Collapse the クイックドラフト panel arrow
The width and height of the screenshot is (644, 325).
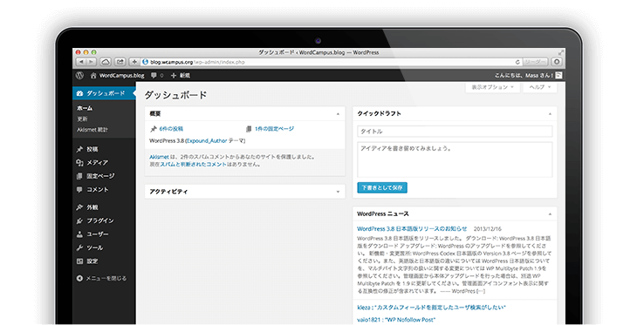click(x=550, y=113)
